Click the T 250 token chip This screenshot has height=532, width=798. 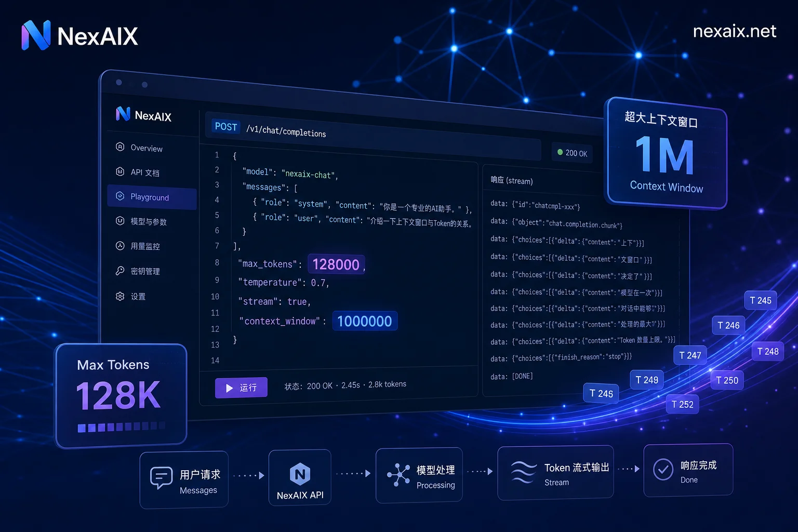[x=727, y=380]
